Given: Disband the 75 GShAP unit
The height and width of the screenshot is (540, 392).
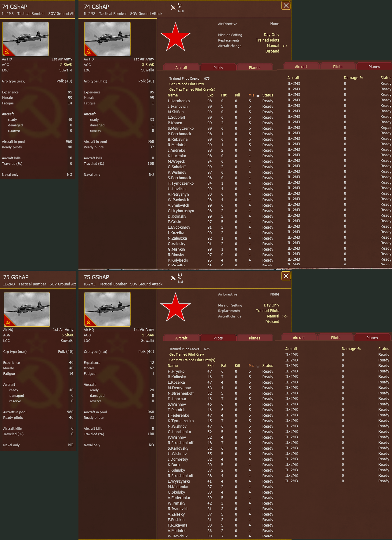Looking at the screenshot, I should pos(272,322).
